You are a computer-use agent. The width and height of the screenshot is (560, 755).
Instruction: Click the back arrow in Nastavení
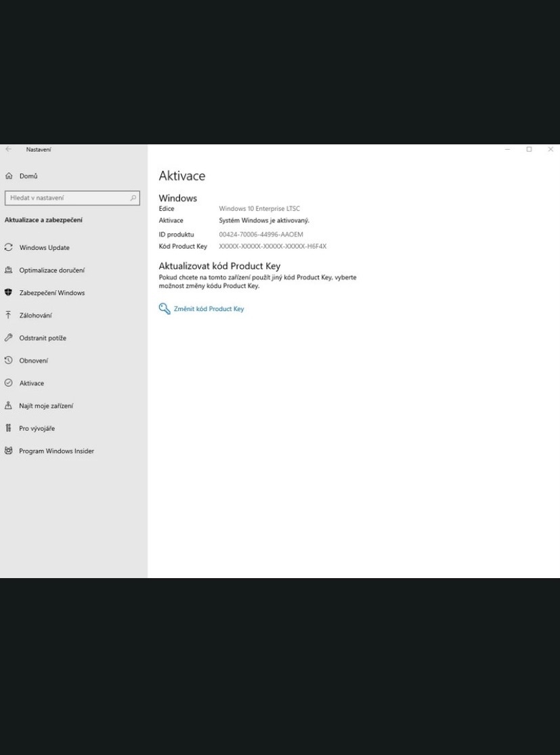8,149
